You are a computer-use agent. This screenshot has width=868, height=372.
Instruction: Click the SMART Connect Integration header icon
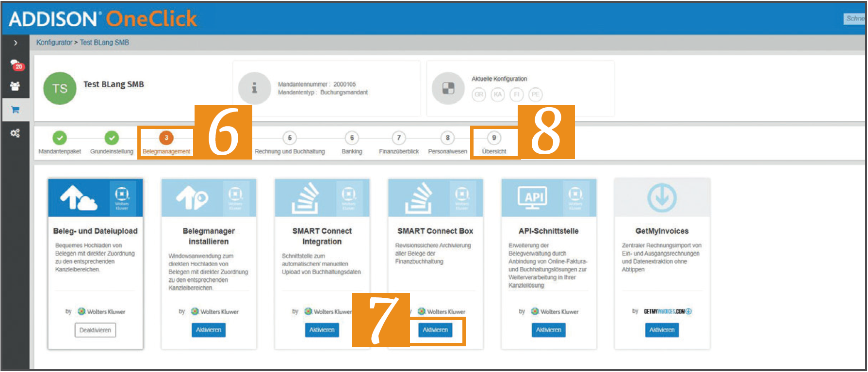coord(305,198)
